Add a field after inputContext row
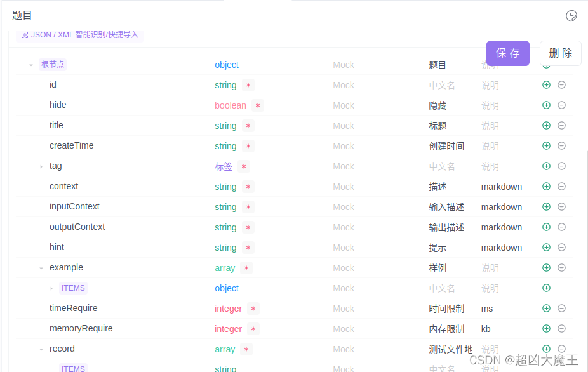Screen dimensions: 588x372 click(x=546, y=206)
